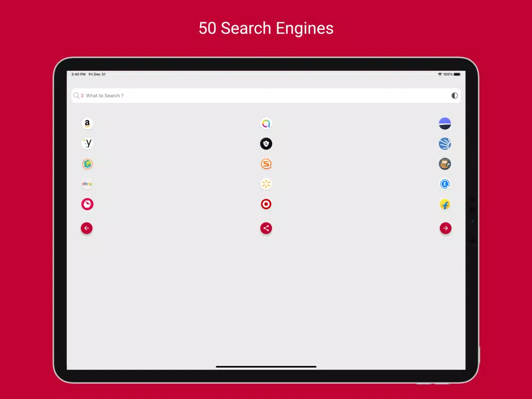Choose the brown owl search icon

(445, 164)
